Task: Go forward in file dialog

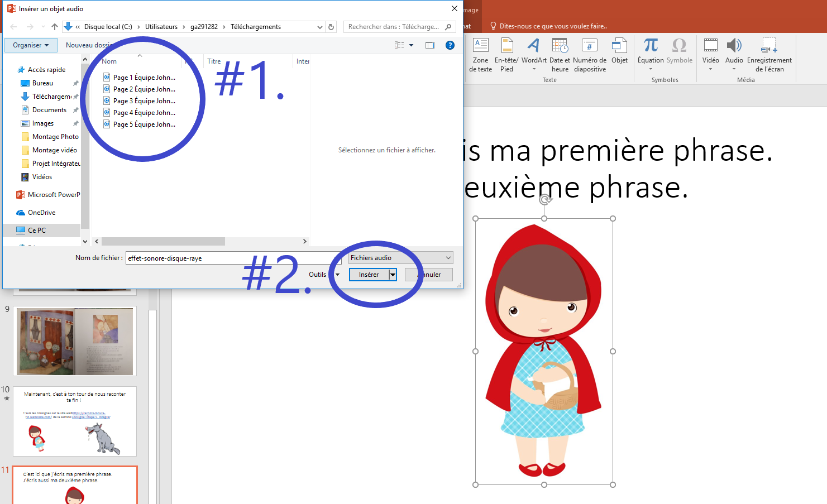Action: pyautogui.click(x=30, y=27)
